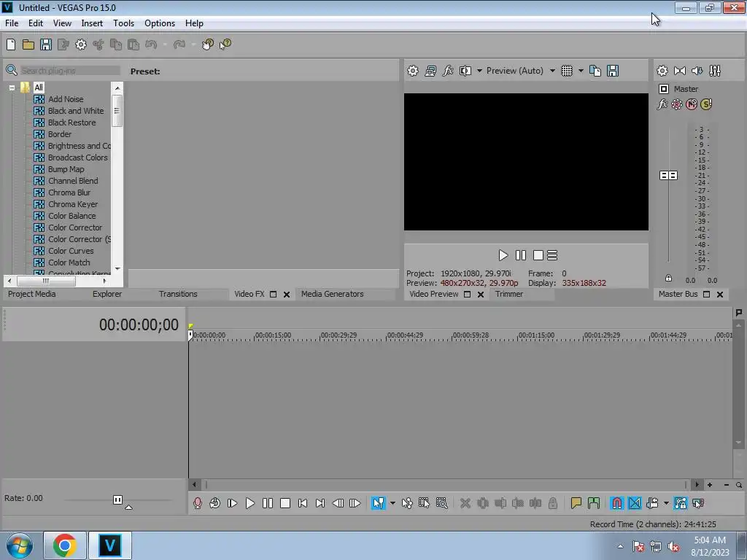
Task: Click the Master volume fader handle
Action: [x=668, y=176]
